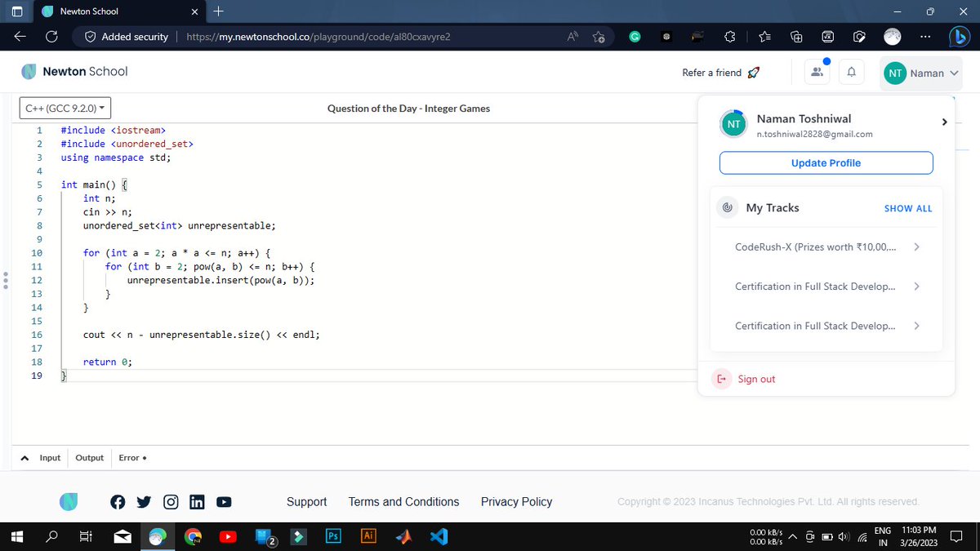
Task: Open Illustrator from the taskbar
Action: point(368,536)
